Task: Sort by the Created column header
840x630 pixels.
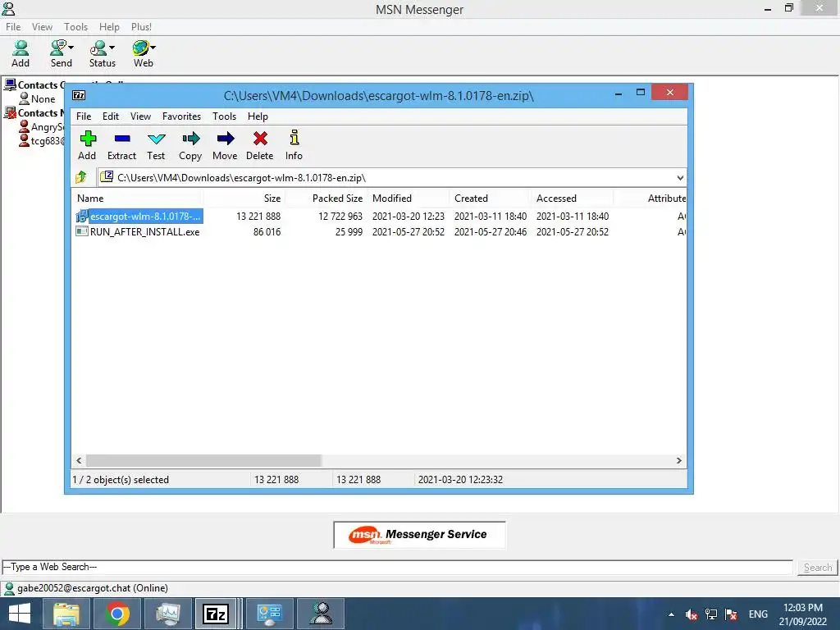Action: [x=491, y=199]
